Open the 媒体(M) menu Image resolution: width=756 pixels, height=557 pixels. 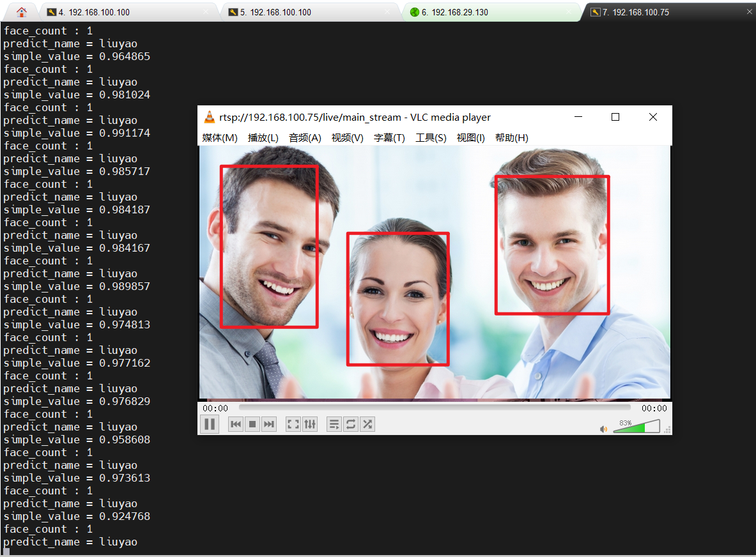220,137
